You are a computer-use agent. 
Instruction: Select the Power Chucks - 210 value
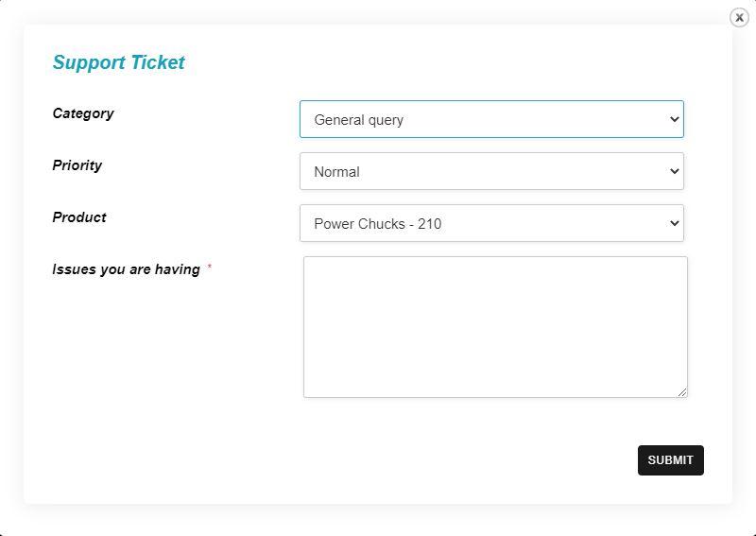tap(377, 224)
